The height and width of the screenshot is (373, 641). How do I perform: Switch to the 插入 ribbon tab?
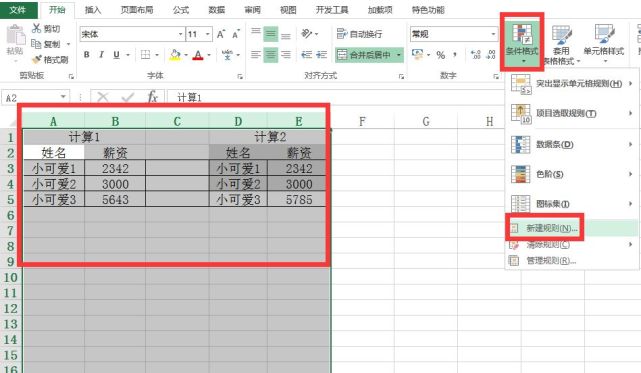click(x=93, y=10)
